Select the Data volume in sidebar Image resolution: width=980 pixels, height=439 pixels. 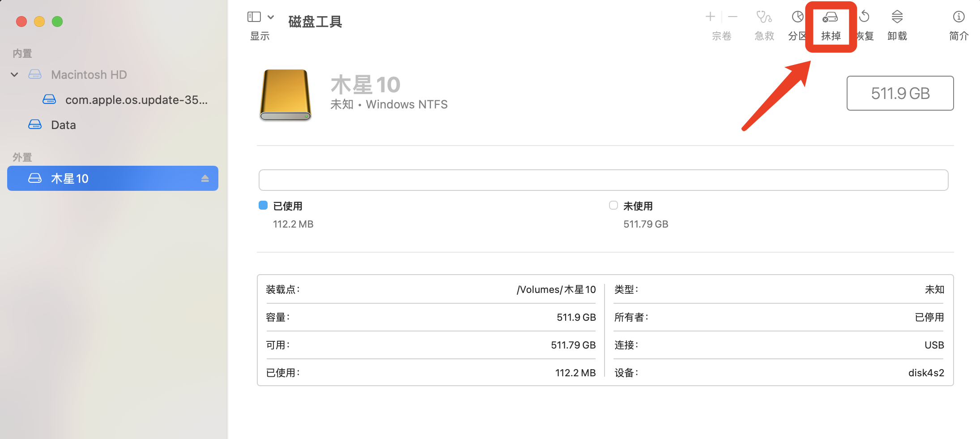(63, 125)
